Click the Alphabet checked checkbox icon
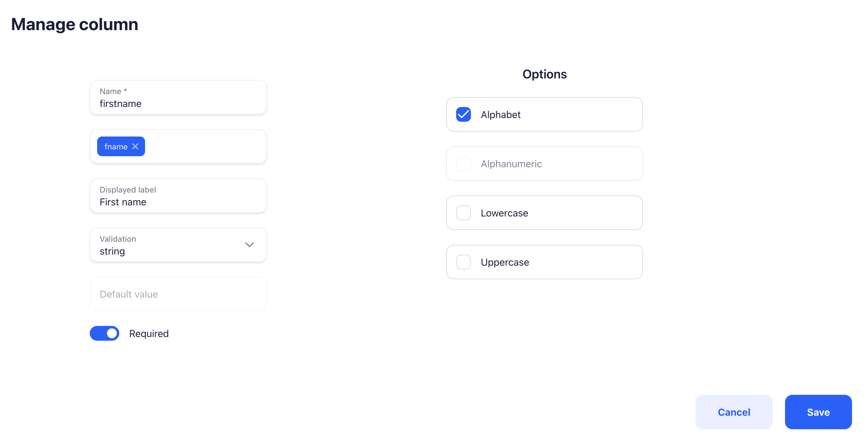 (464, 114)
